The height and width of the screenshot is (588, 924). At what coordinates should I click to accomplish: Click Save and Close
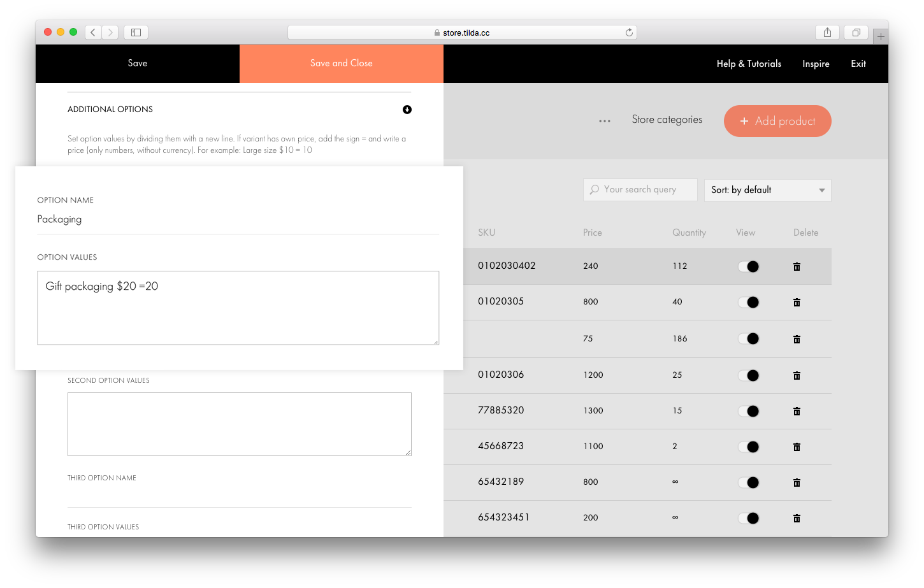coord(342,63)
